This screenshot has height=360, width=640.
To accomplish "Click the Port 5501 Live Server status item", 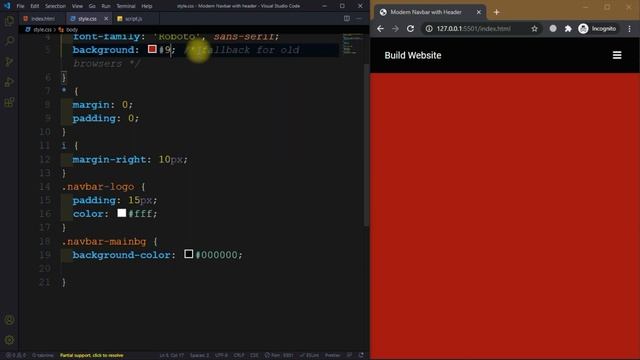I will coord(279,356).
